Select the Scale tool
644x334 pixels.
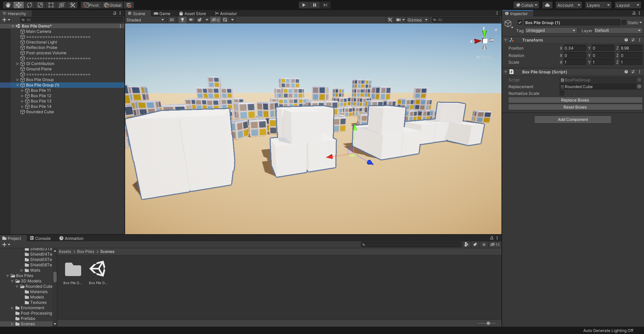click(40, 5)
